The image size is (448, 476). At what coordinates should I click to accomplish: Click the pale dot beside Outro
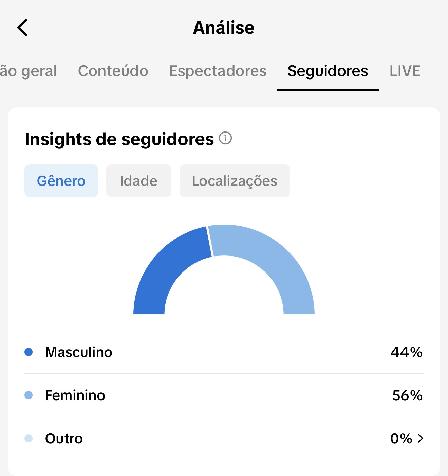[x=29, y=438]
